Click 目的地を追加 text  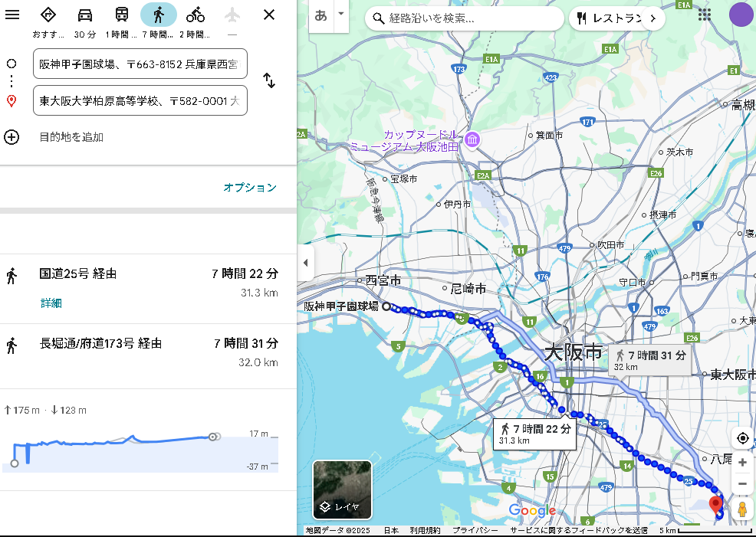pos(71,137)
